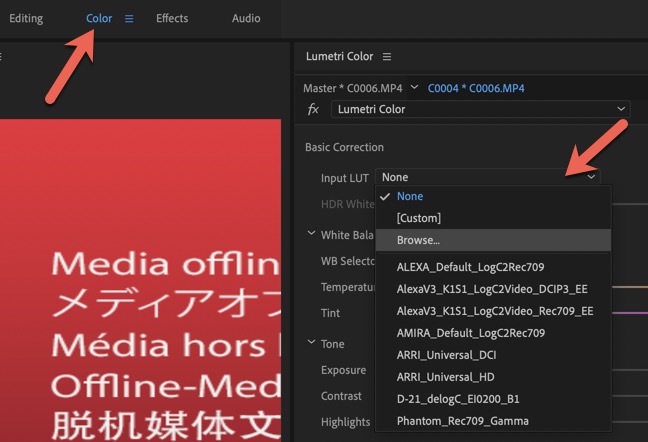648x442 pixels.
Task: Open the Lumetri Color panel menu
Action: pos(387,57)
